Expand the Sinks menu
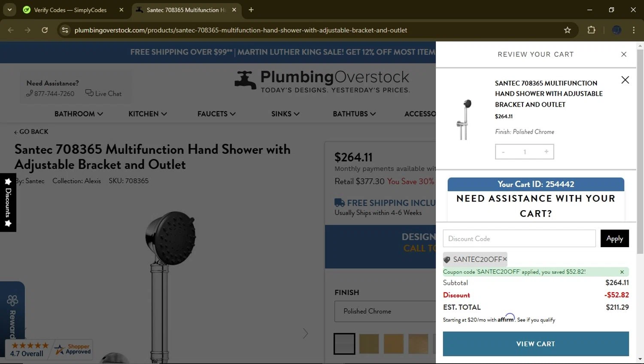 [285, 114]
